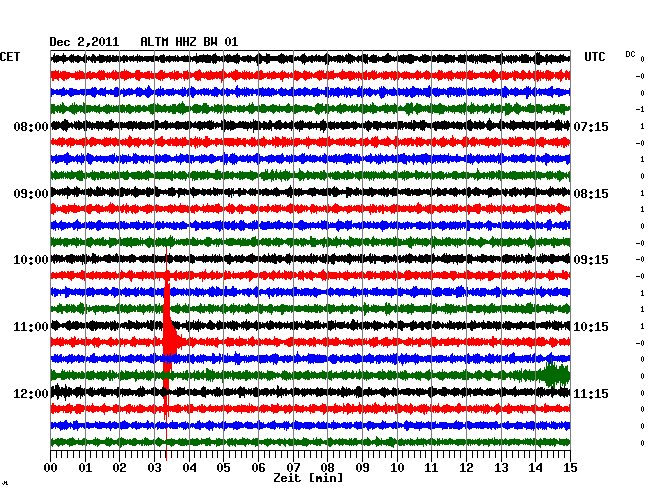This screenshot has height=494, width=650.
Task: Click the '10:15' UTC time label
Action: pyautogui.click(x=591, y=327)
